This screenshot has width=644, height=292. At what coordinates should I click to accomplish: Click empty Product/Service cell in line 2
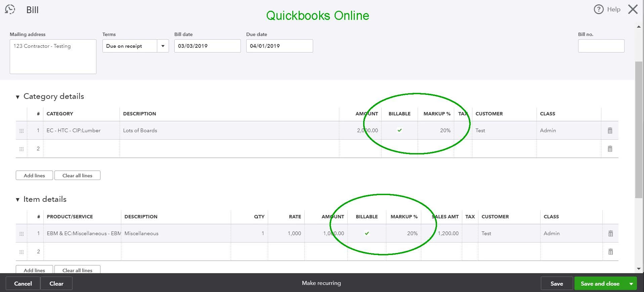click(82, 252)
